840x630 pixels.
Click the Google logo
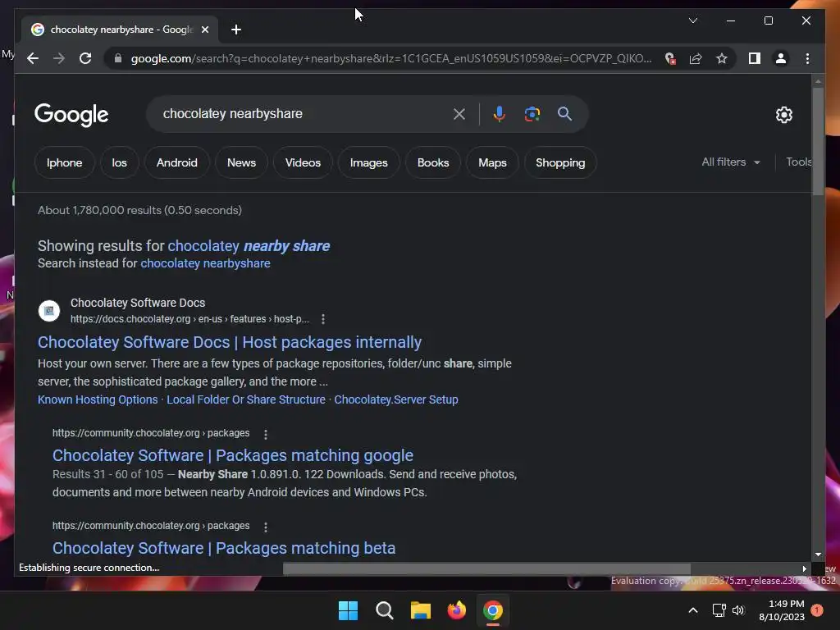coord(71,115)
